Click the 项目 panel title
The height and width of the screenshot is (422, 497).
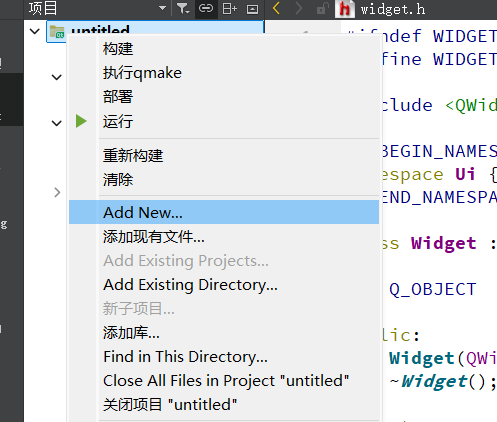(43, 8)
